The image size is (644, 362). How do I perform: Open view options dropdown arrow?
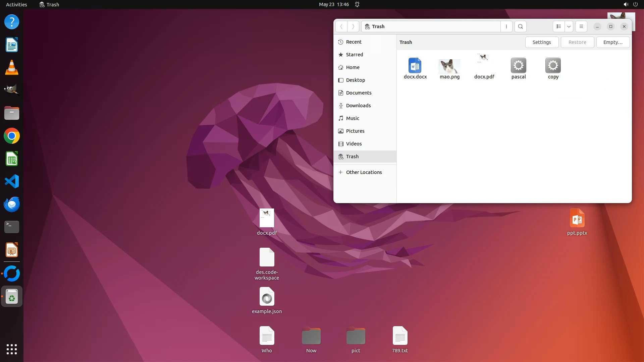click(569, 26)
